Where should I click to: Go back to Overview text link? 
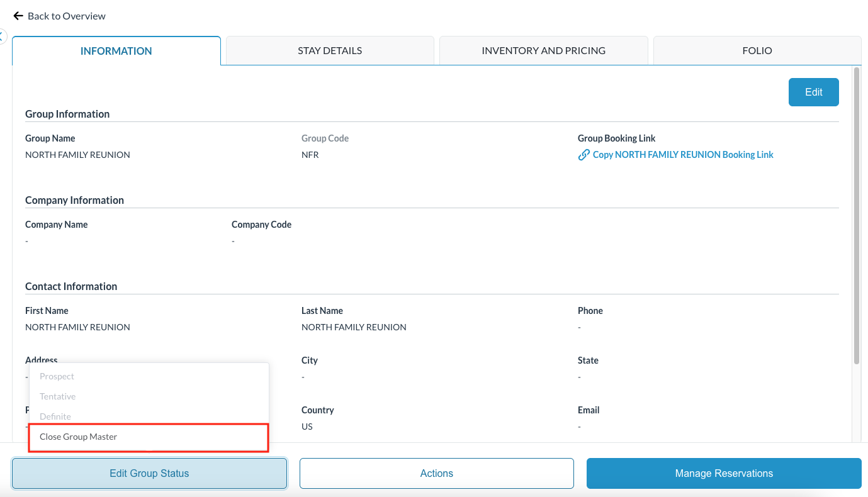(67, 16)
